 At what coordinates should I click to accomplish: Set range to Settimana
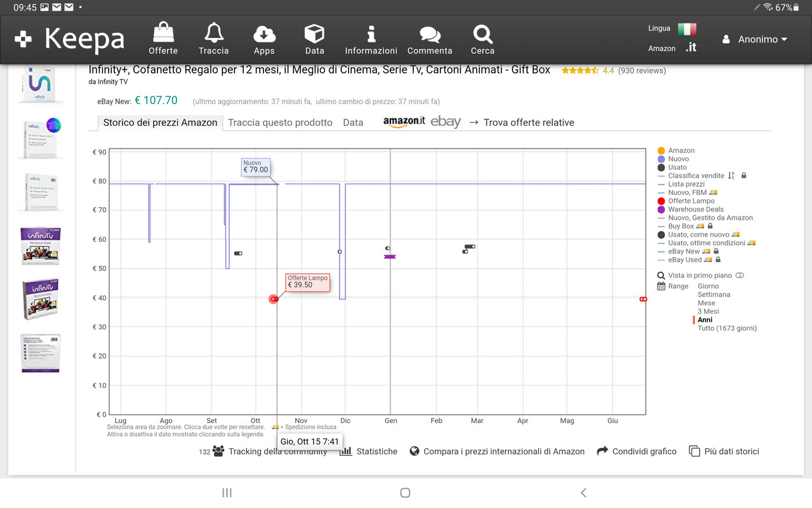[714, 295]
